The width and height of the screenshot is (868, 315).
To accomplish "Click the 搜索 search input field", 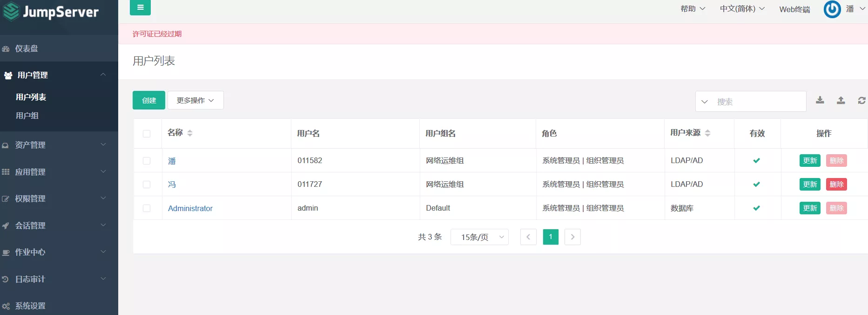I will (759, 102).
